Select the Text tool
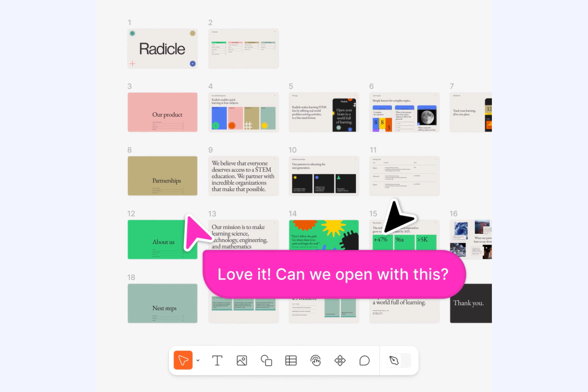 [217, 361]
